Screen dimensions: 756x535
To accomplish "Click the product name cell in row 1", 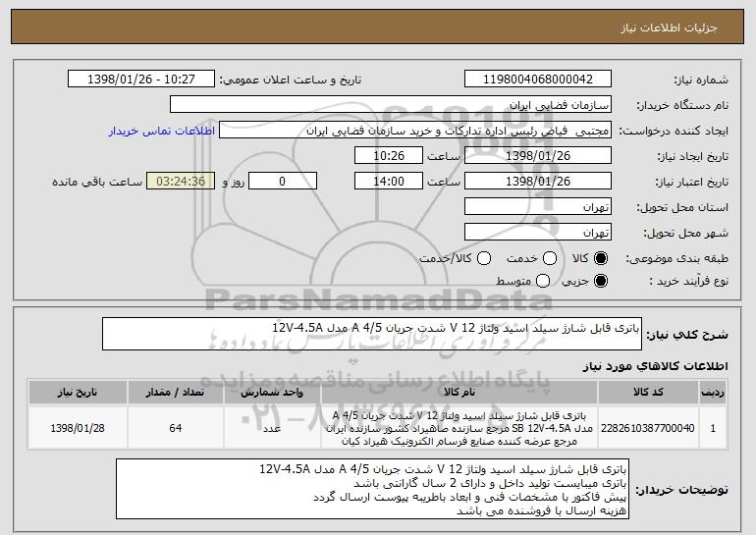I will tap(459, 428).
